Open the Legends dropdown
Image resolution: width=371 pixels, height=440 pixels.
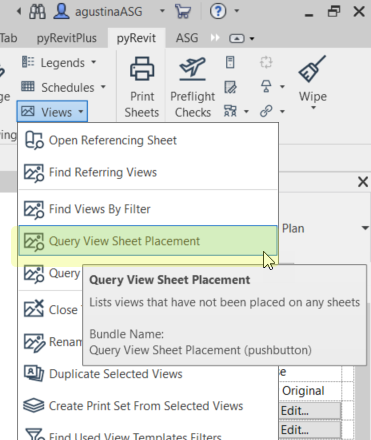click(x=59, y=62)
